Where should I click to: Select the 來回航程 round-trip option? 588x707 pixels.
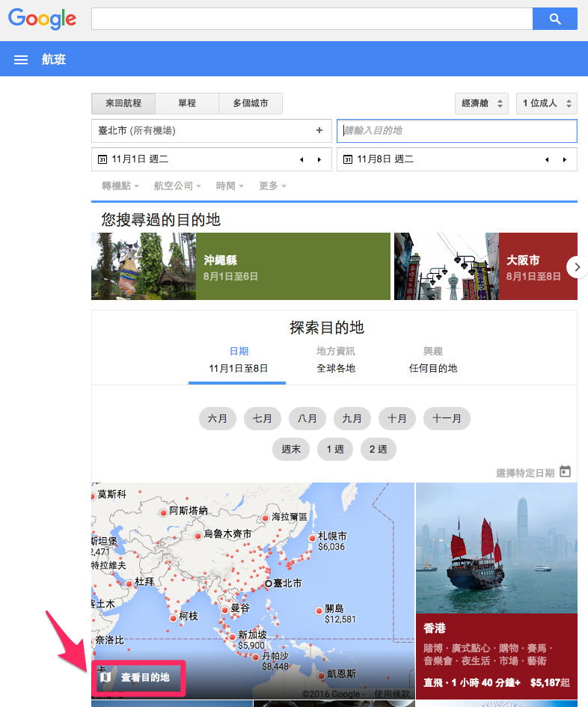[123, 103]
